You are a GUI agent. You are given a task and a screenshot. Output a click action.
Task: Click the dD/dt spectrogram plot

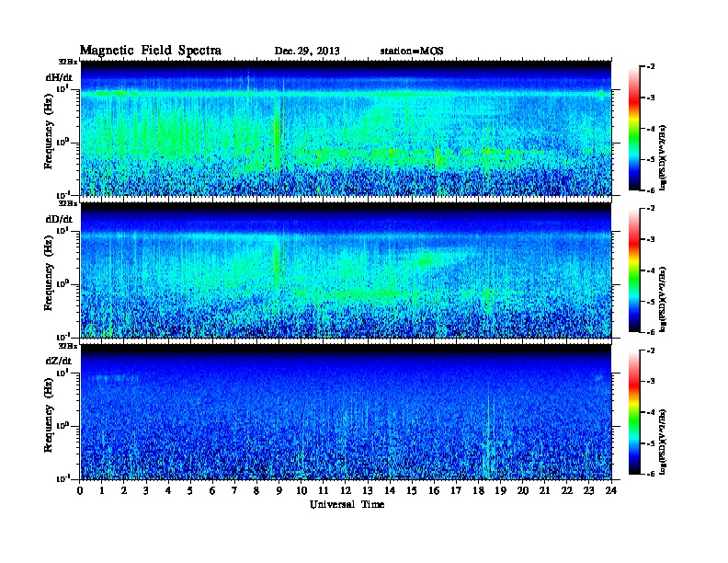point(346,270)
